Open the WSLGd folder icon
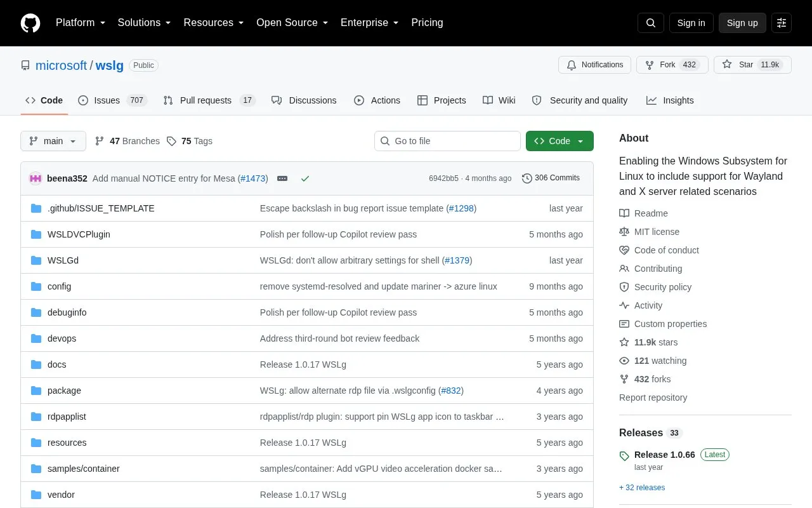The height and width of the screenshot is (508, 812). (36, 260)
